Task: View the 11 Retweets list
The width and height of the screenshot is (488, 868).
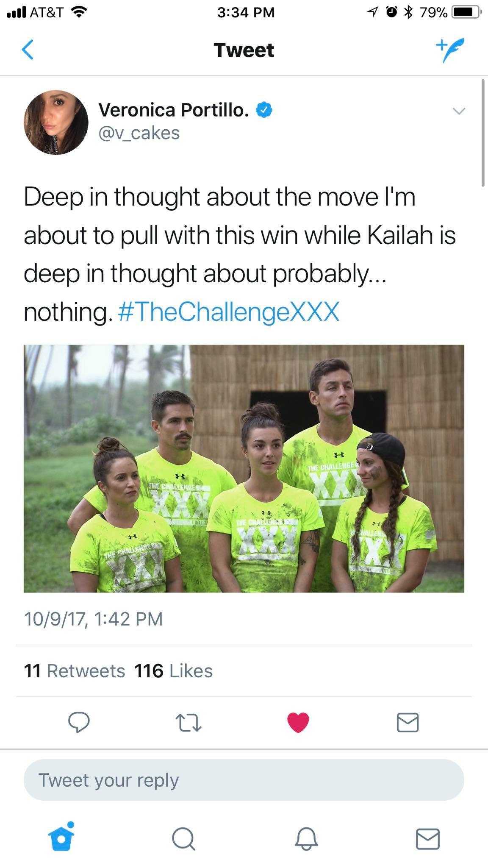Action: click(x=75, y=671)
